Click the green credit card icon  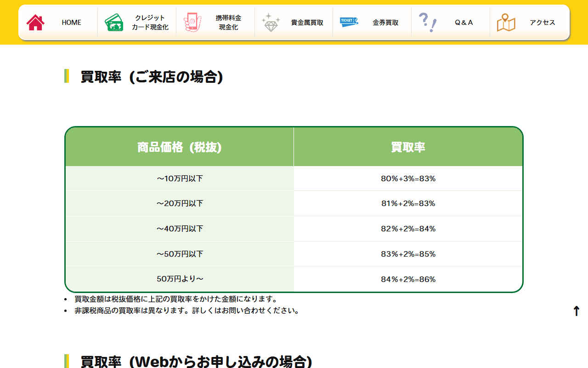pos(113,22)
